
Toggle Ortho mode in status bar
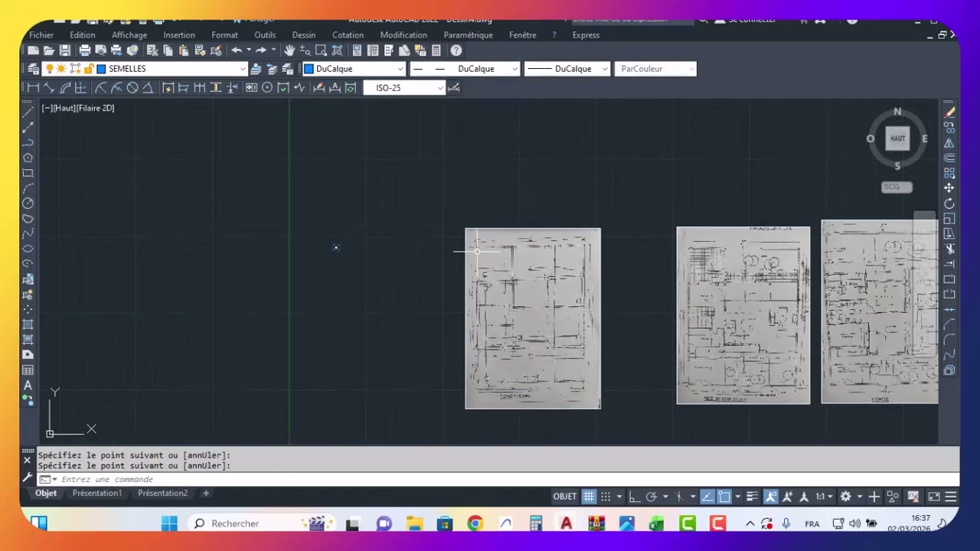click(634, 497)
